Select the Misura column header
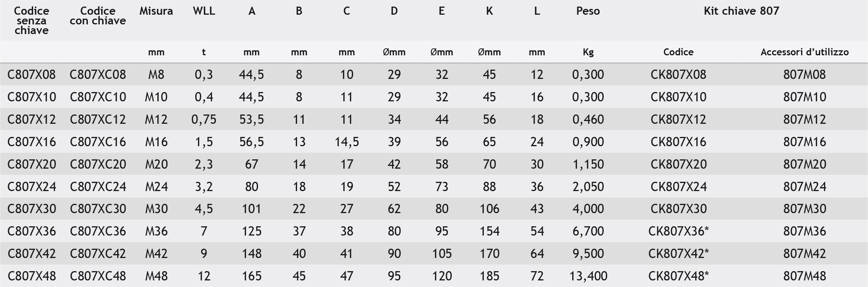The image size is (868, 287). 156,11
